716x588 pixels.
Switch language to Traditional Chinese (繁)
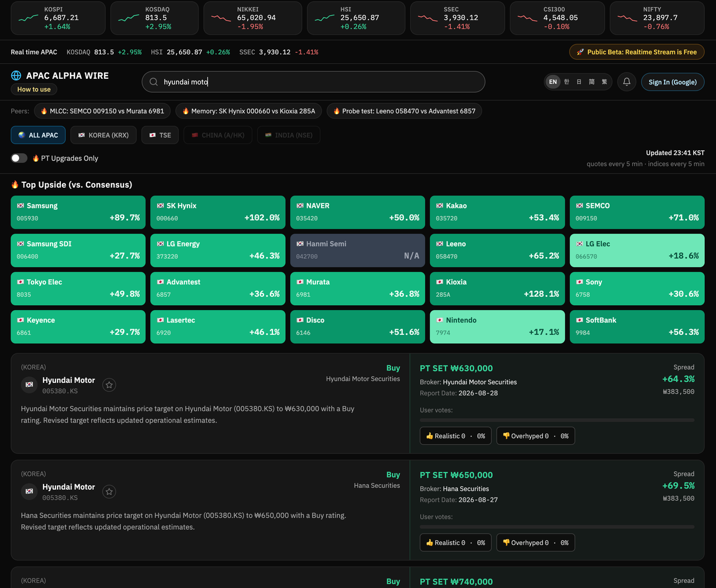coord(604,82)
